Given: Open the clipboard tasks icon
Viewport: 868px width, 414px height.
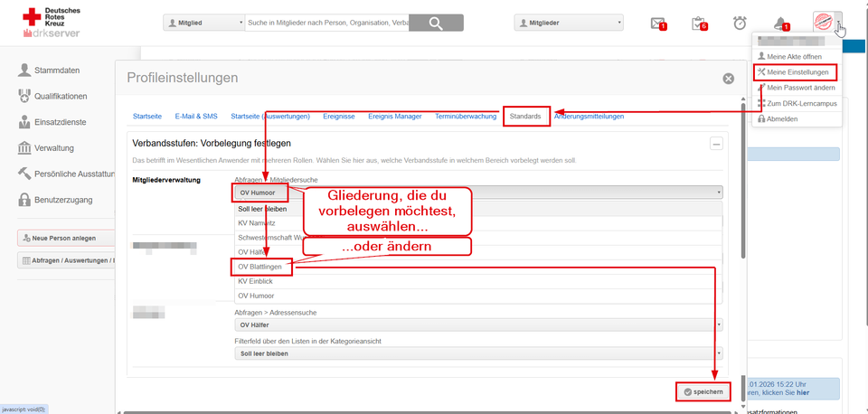Looking at the screenshot, I should (x=698, y=23).
